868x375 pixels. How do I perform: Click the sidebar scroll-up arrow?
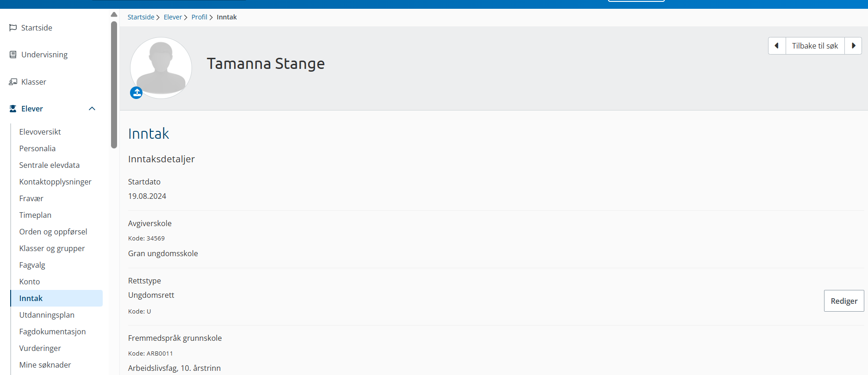(x=114, y=14)
